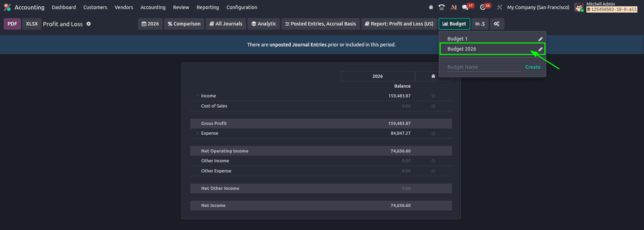The image size is (644, 230).
Task: Open the All Journals filter
Action: [226, 24]
